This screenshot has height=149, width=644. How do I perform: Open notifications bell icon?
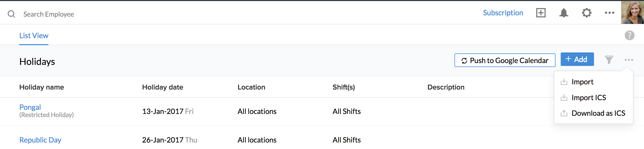[x=564, y=13]
